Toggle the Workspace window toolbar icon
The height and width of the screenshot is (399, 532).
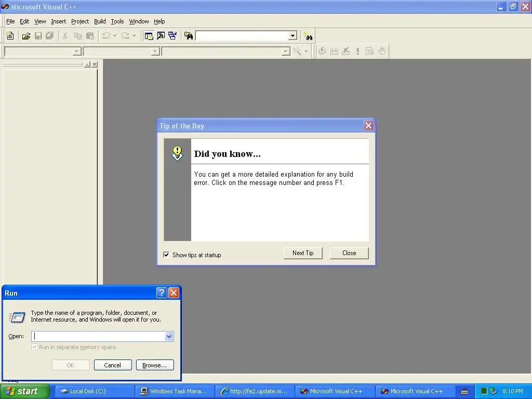click(149, 36)
